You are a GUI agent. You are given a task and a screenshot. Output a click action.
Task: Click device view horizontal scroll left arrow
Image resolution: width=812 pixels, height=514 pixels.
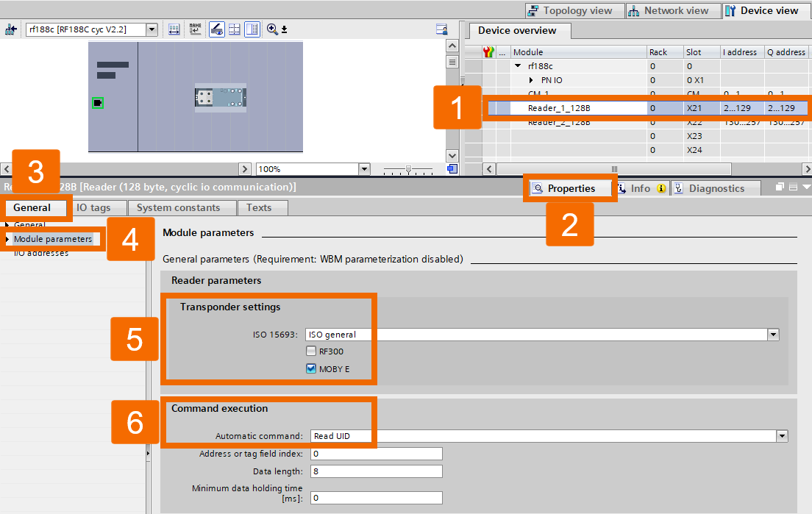[x=6, y=169]
